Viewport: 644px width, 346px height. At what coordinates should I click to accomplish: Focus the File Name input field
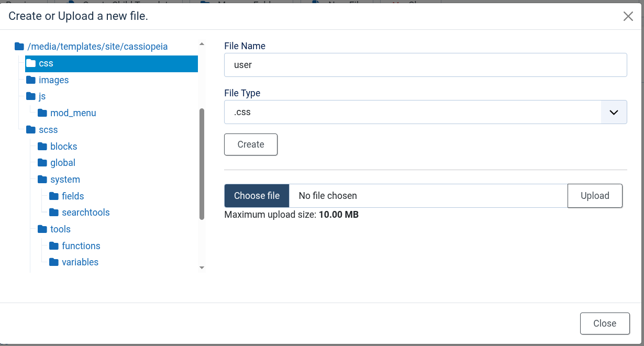click(x=426, y=65)
